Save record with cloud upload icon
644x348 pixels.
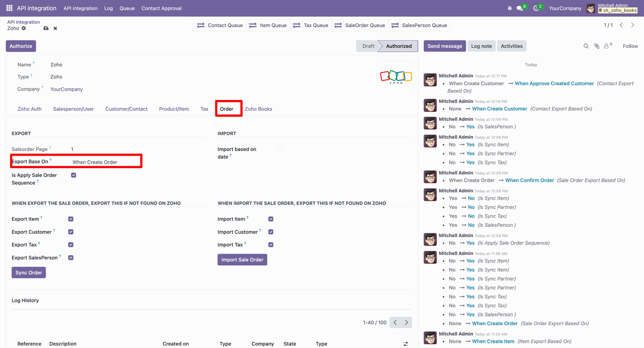(46, 28)
